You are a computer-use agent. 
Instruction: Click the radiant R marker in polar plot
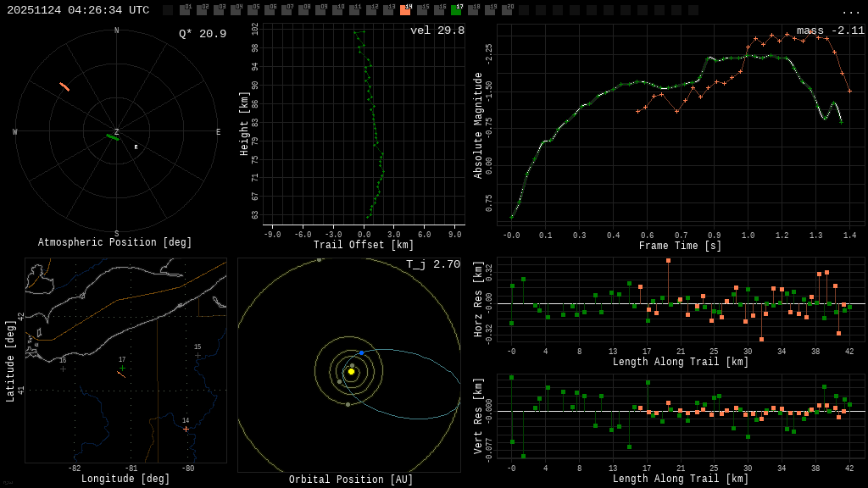click(x=136, y=147)
